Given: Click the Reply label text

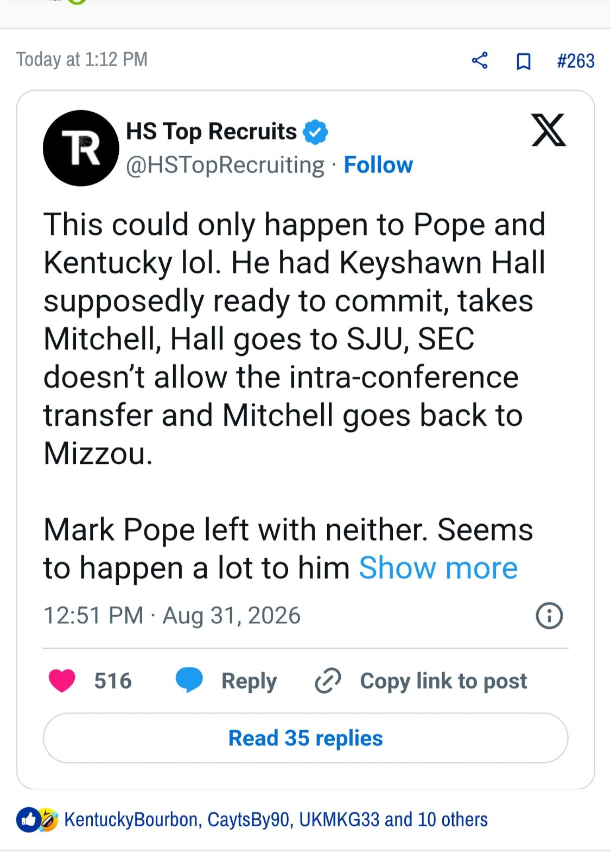Looking at the screenshot, I should (249, 681).
